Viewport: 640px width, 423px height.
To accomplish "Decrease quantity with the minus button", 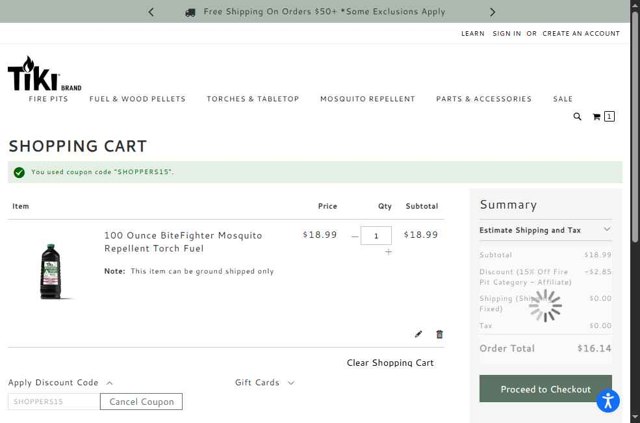I will [x=354, y=236].
